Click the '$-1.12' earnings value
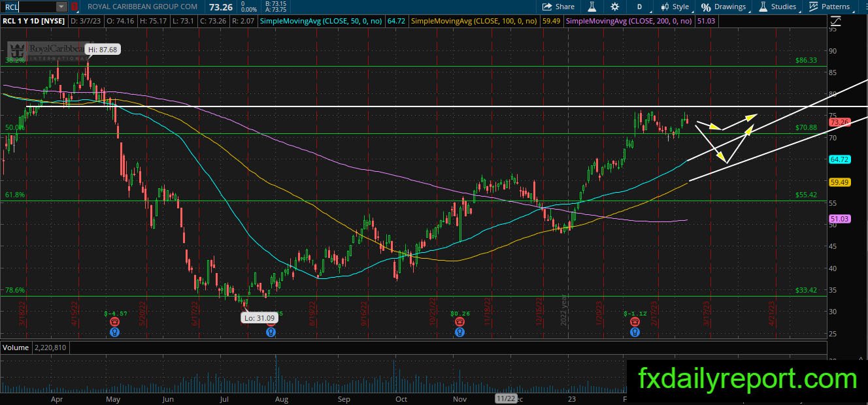Screen dimensions: 868x405 point(635,314)
